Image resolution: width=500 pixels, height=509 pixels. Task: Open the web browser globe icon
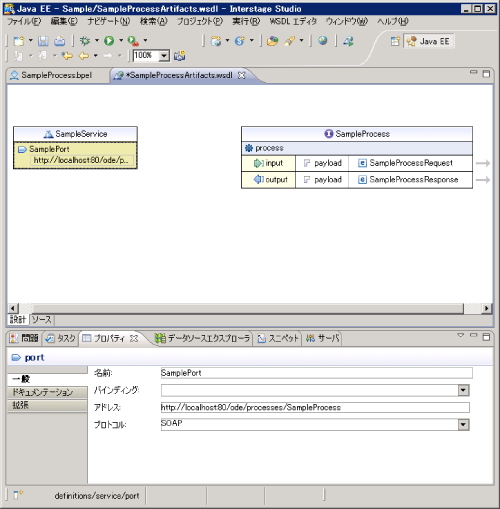(x=322, y=41)
